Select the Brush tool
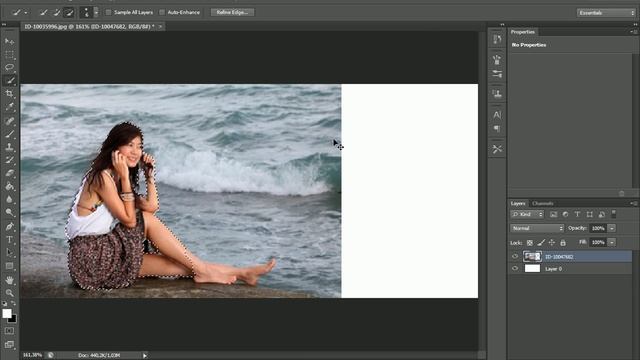The width and height of the screenshot is (640, 360). click(9, 134)
